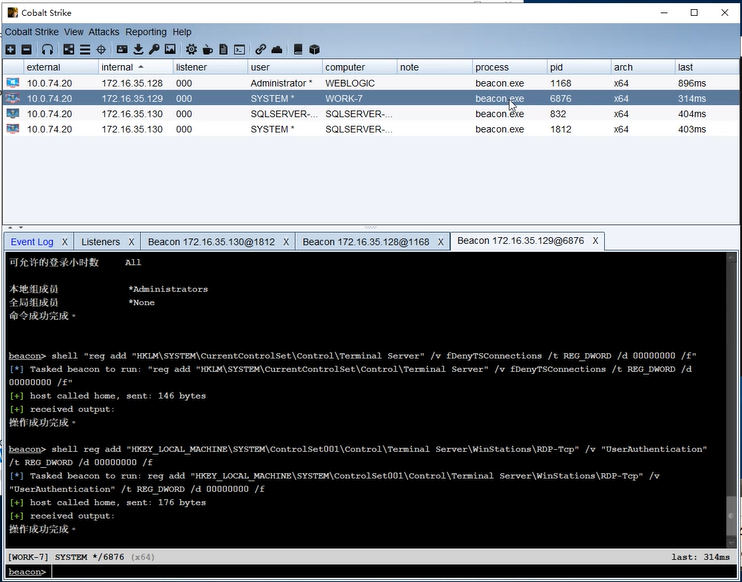Click the connect to team server plus icon
Viewport: 742px width, 582px height.
tap(10, 49)
